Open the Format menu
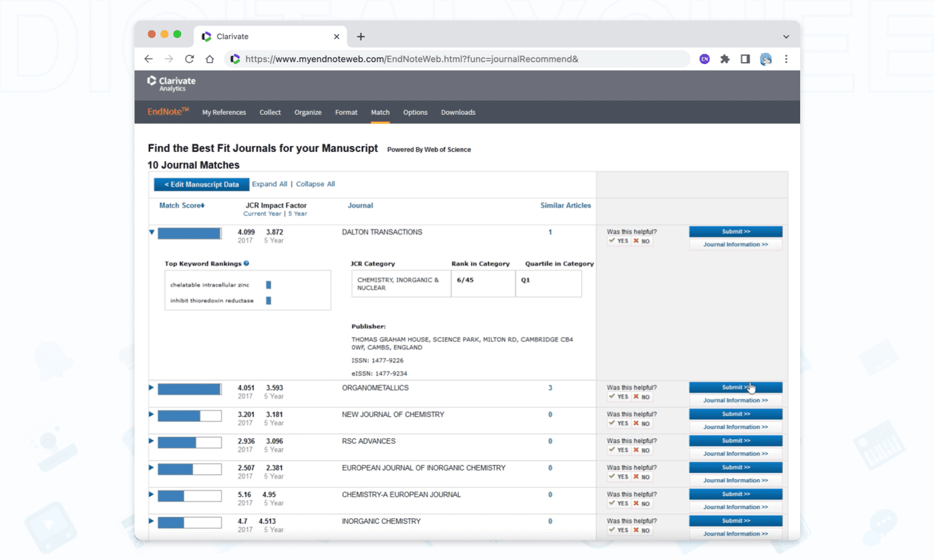Image resolution: width=934 pixels, height=560 pixels. 346,113
